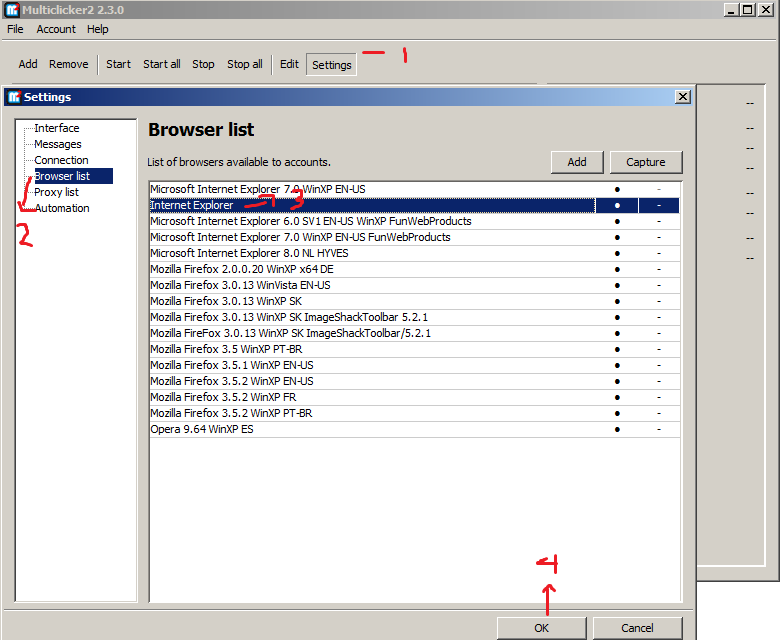
Task: Select Internet Explorer 8.0 NL HYVES row
Action: pos(415,253)
